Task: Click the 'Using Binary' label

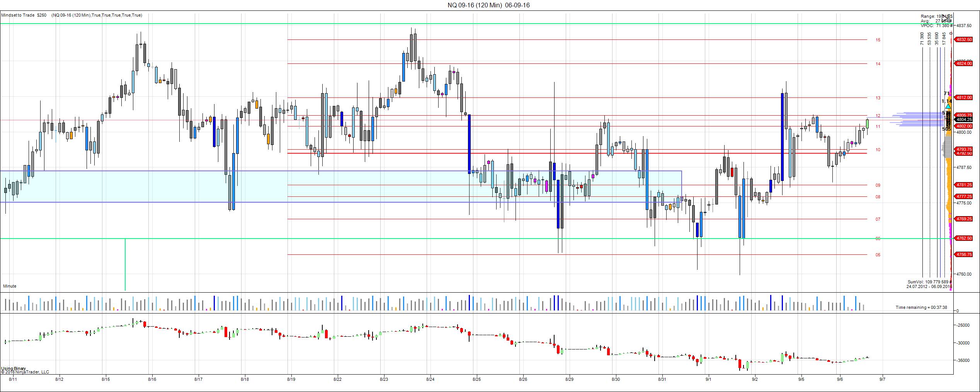Action: coord(14,368)
